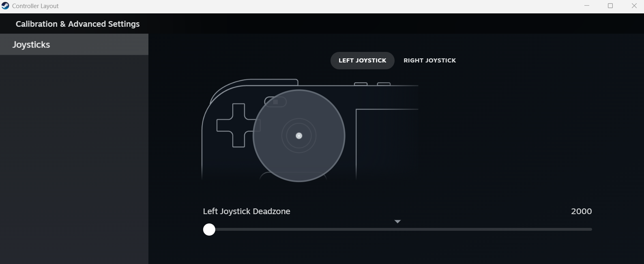Minimize the Controller Layout window
This screenshot has width=644, height=264.
click(x=587, y=6)
